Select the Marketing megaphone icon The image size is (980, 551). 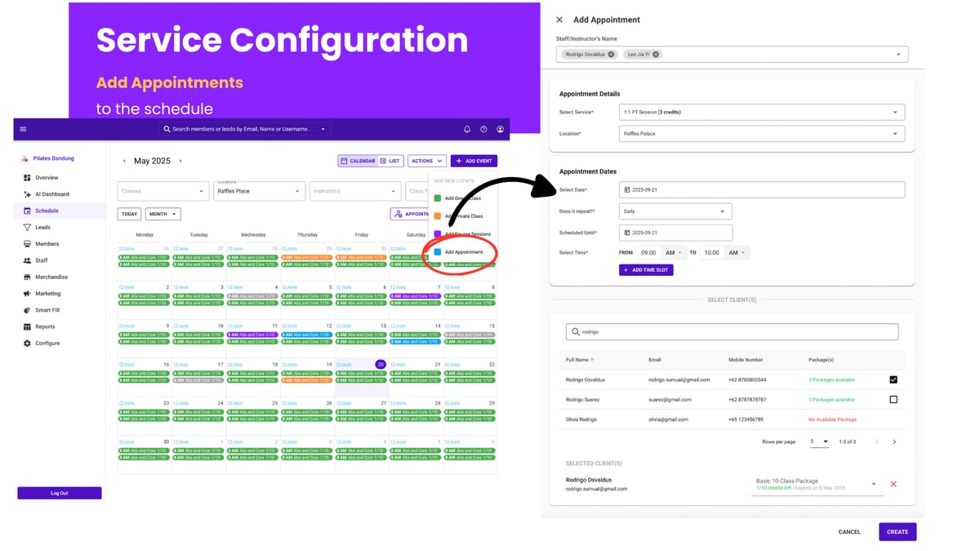click(x=25, y=293)
